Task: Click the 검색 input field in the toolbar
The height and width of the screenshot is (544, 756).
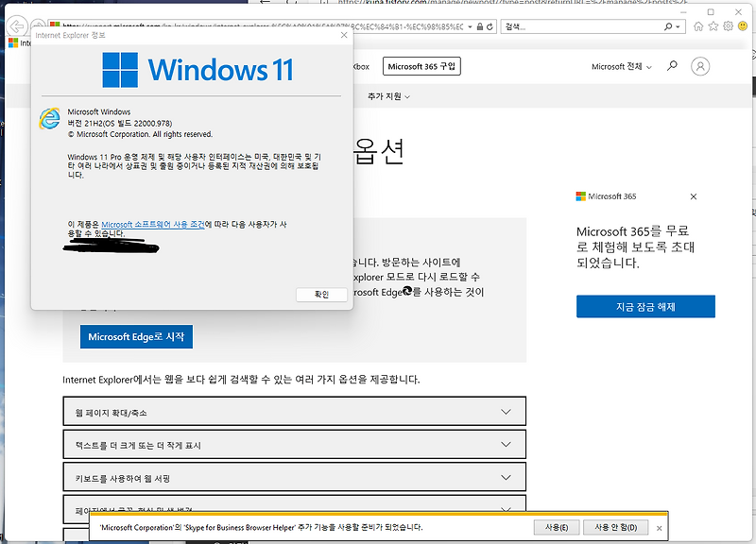Action: click(567, 26)
